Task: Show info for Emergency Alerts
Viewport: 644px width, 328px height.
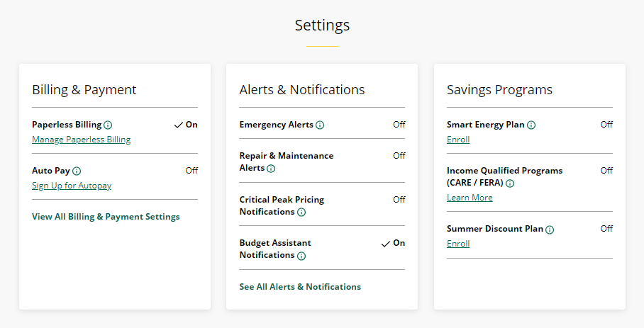Action: click(x=320, y=125)
